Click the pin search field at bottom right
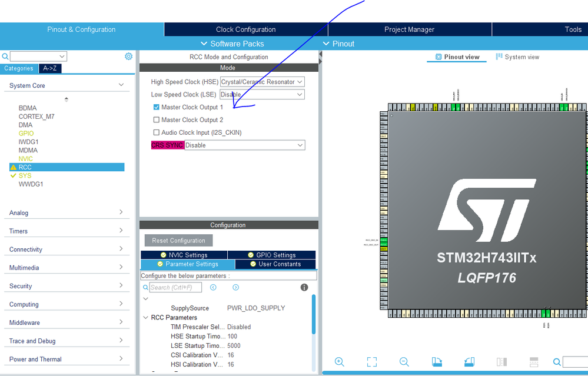This screenshot has height=376, width=588. coord(575,362)
